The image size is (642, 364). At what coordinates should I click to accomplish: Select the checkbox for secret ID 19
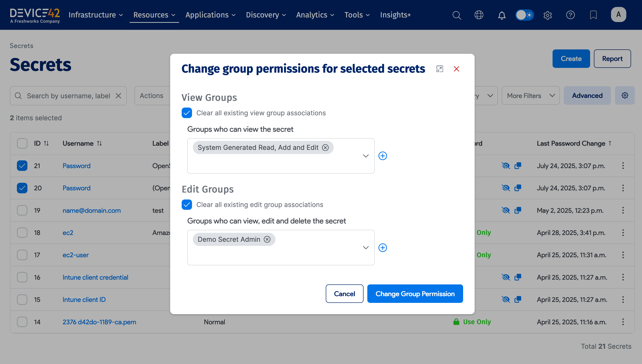click(x=22, y=210)
